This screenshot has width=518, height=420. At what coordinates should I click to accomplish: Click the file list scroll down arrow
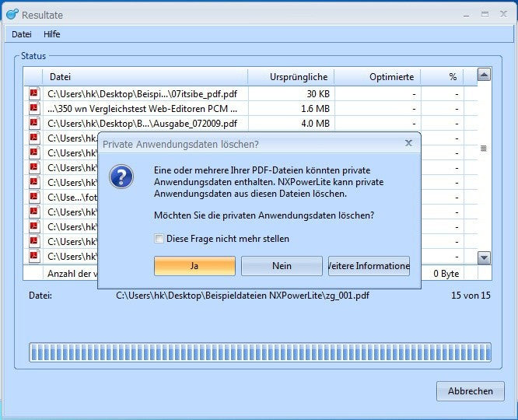[484, 257]
